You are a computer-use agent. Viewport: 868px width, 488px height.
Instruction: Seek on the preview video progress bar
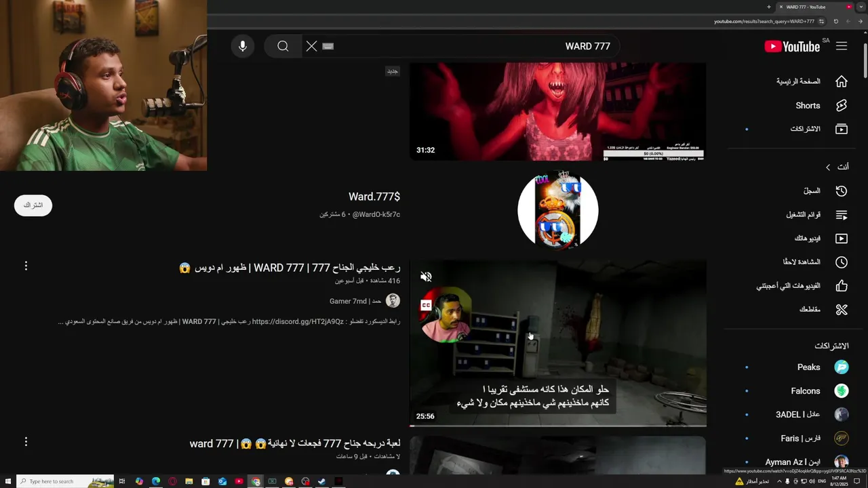558,426
